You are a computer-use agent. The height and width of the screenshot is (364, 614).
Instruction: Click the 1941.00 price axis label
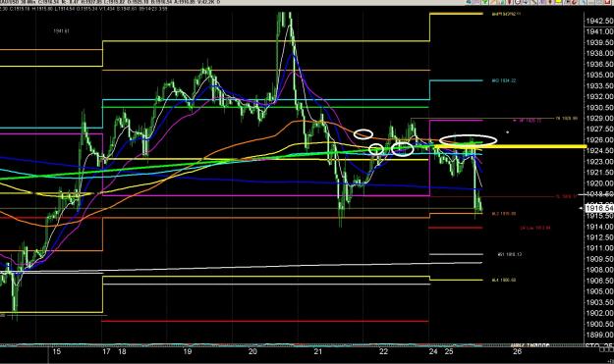click(x=599, y=31)
